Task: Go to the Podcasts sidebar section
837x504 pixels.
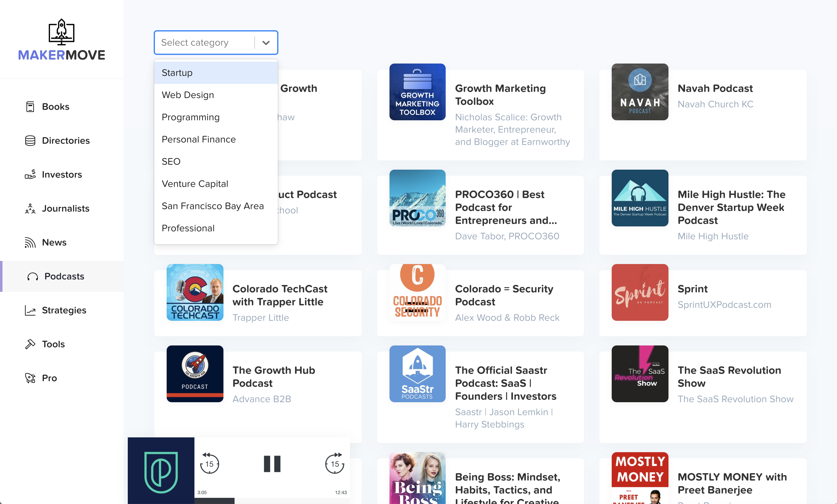Action: (x=64, y=276)
